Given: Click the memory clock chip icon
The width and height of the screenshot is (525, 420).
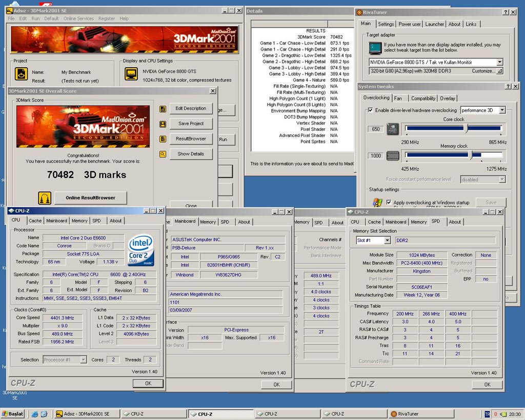Looking at the screenshot, I should pos(393,156).
